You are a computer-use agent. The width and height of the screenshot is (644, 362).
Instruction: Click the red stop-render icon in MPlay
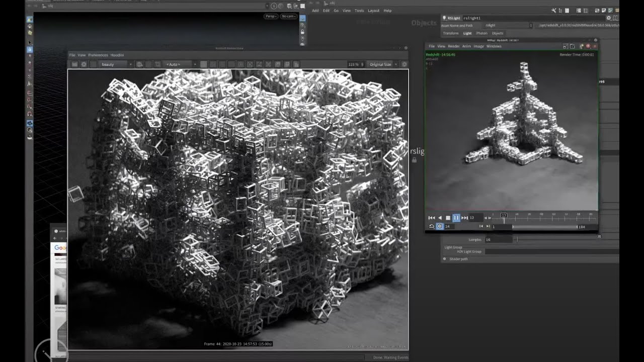pyautogui.click(x=588, y=46)
